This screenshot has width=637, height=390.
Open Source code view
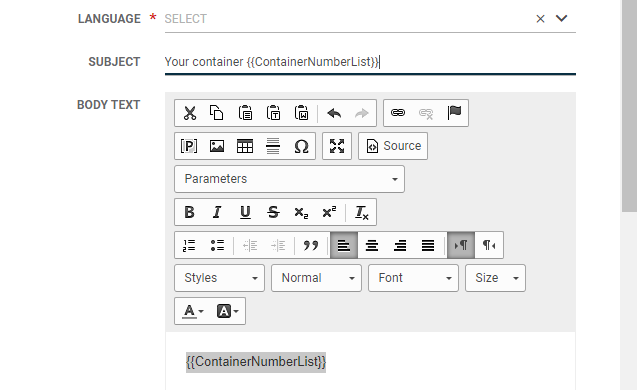click(x=393, y=146)
